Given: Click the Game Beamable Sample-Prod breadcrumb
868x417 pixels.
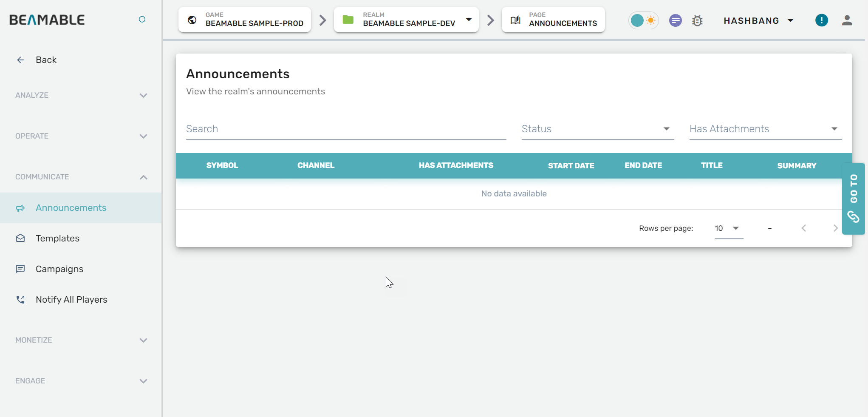Looking at the screenshot, I should point(245,20).
